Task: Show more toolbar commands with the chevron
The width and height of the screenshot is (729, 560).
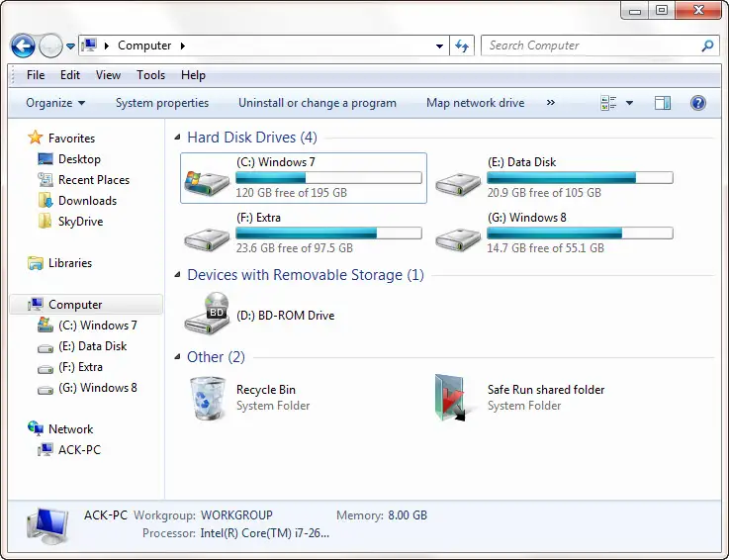Action: point(551,102)
